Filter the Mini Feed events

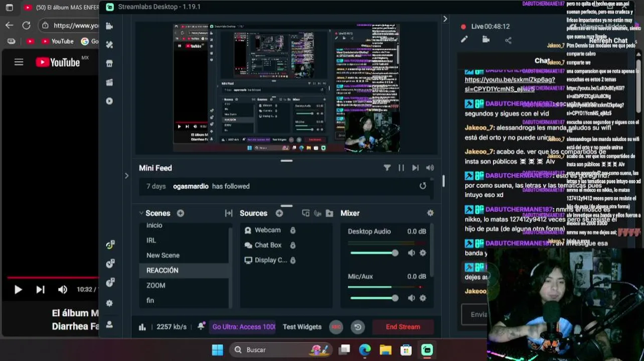pyautogui.click(x=387, y=168)
